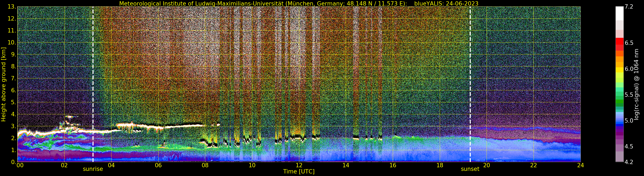644x176 pixels.
Task: Click the '08' time tick label
Action: [x=205, y=165]
